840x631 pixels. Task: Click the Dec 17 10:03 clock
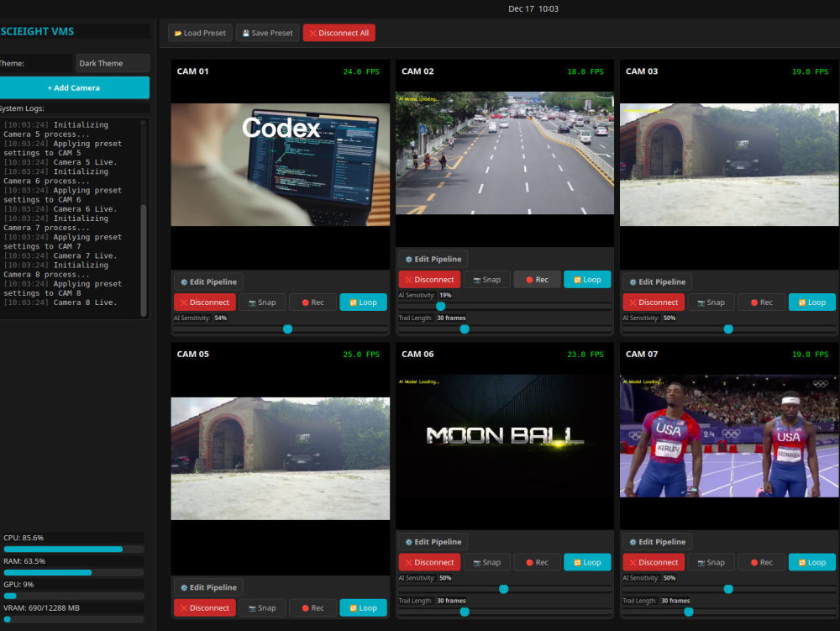click(533, 9)
